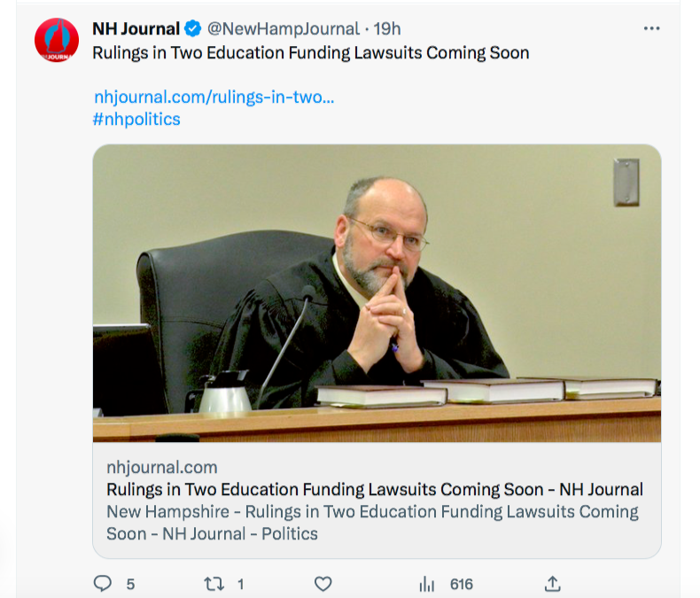Click the reply count of 5

(x=130, y=584)
